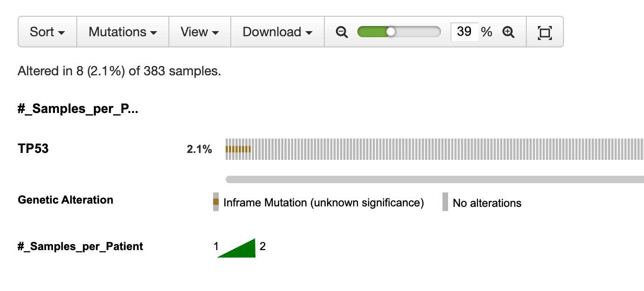
Task: Expand the View options dropdown
Action: 200,32
